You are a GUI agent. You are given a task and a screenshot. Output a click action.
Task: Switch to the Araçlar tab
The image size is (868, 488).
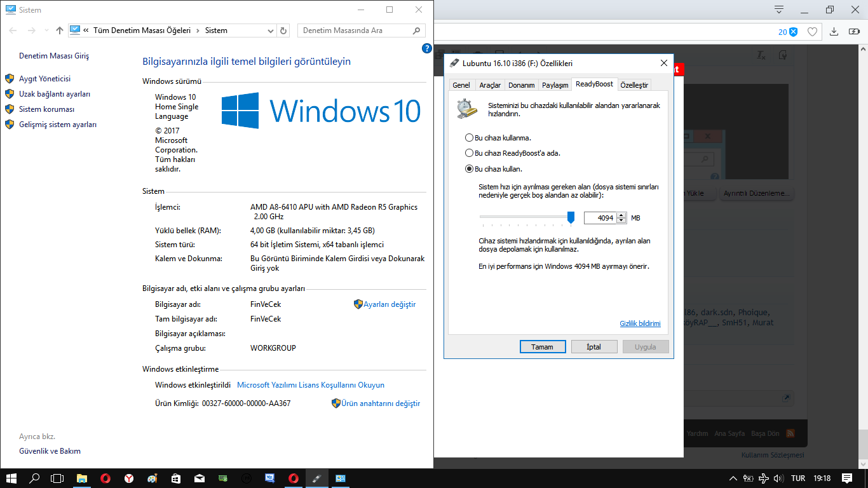click(x=490, y=85)
